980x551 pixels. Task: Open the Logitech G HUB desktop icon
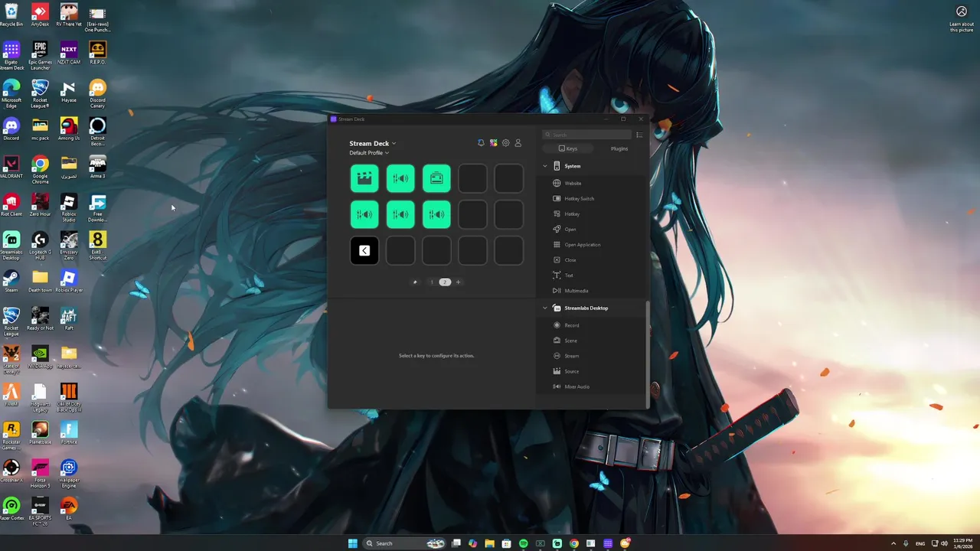(x=40, y=246)
